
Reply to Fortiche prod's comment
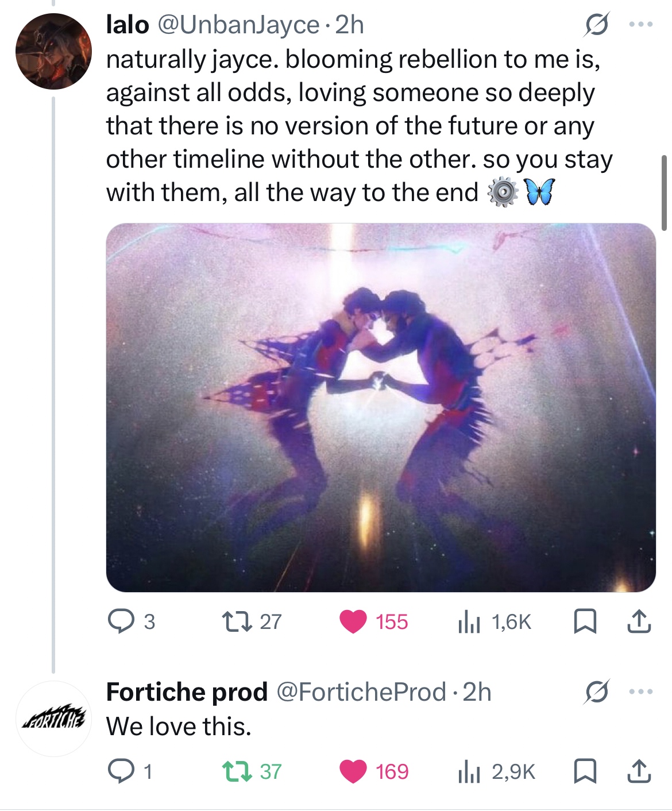click(x=120, y=771)
